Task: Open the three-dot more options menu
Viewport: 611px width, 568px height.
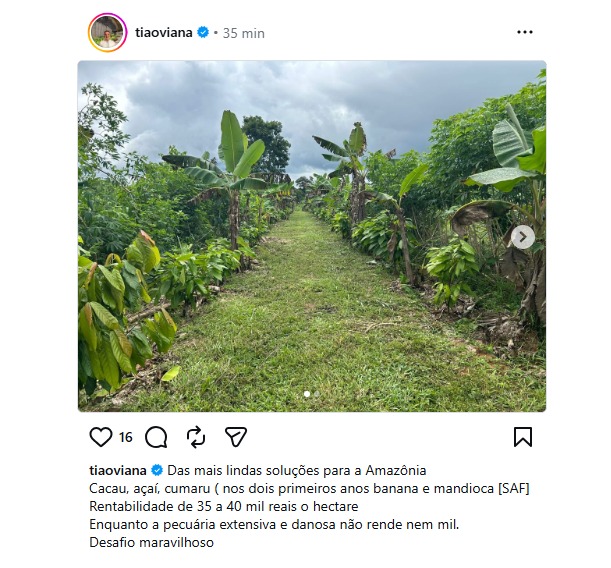Action: coord(525,32)
